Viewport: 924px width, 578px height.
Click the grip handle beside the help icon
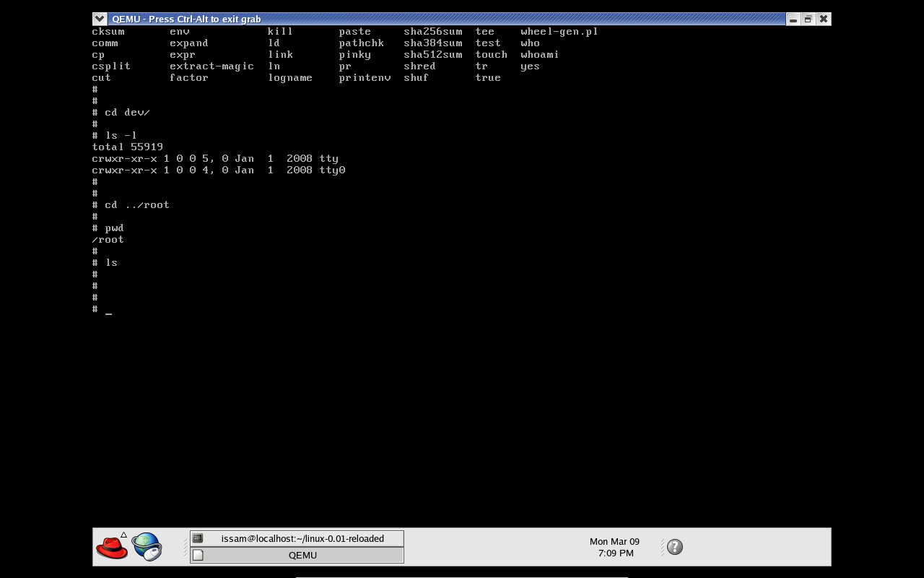[662, 547]
